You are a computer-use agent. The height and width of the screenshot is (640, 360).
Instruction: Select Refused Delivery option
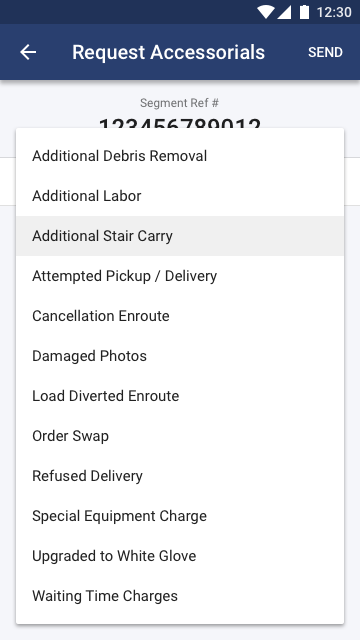coord(180,476)
